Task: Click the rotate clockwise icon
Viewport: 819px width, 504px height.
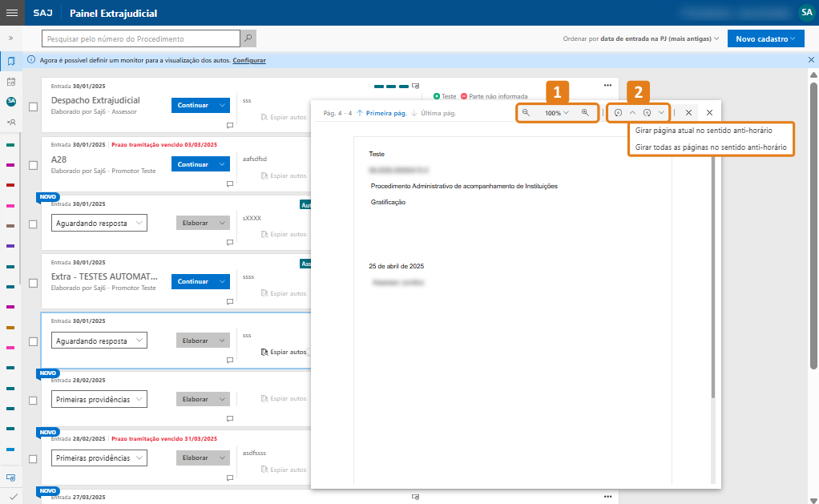Action: point(647,113)
